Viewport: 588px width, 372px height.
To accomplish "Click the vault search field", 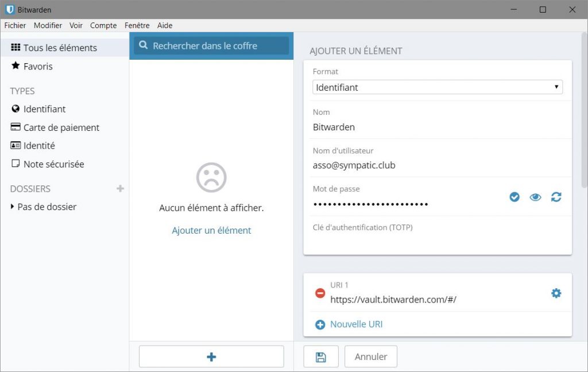I will coord(211,46).
